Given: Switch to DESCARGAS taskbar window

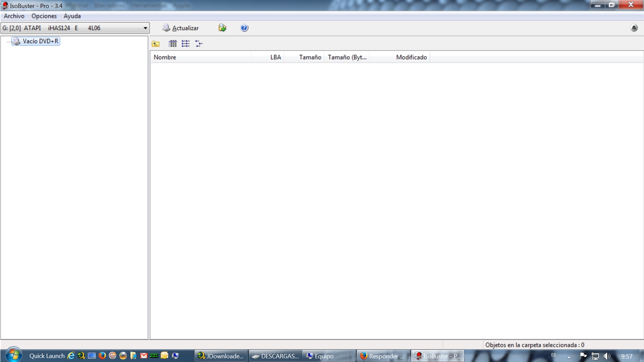Looking at the screenshot, I should (x=275, y=356).
